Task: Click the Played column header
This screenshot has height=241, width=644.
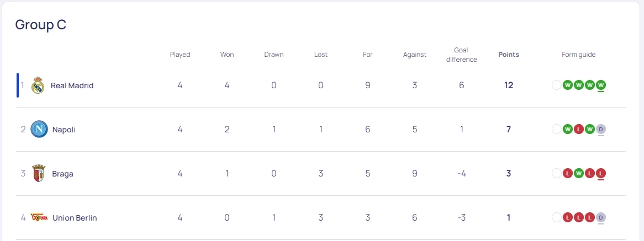Action: (180, 55)
